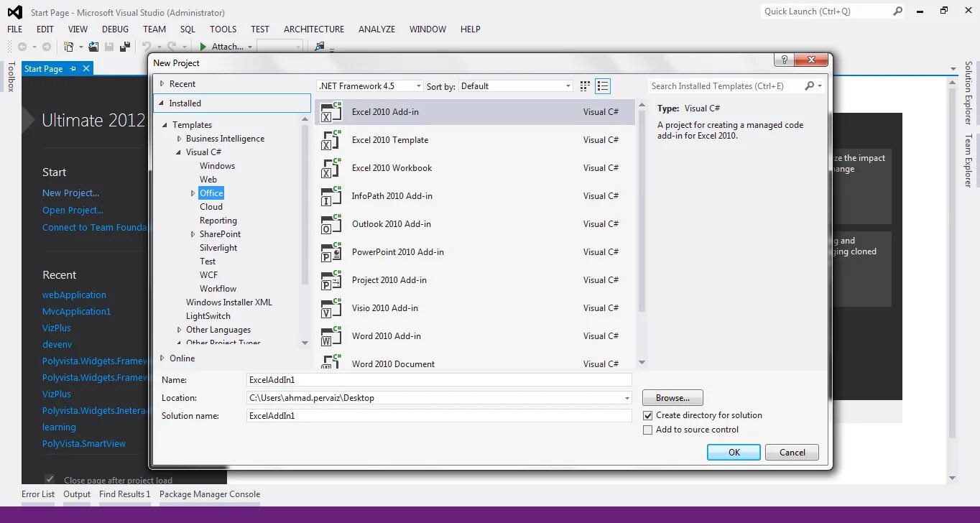Click the Navigate Backward toolbar icon
The image size is (980, 523).
point(22,47)
